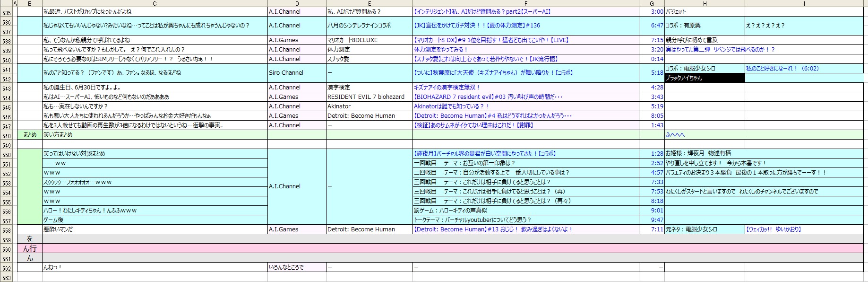Click the Siro Channel cell
Screen dimensions: 868x282
[x=297, y=73]
